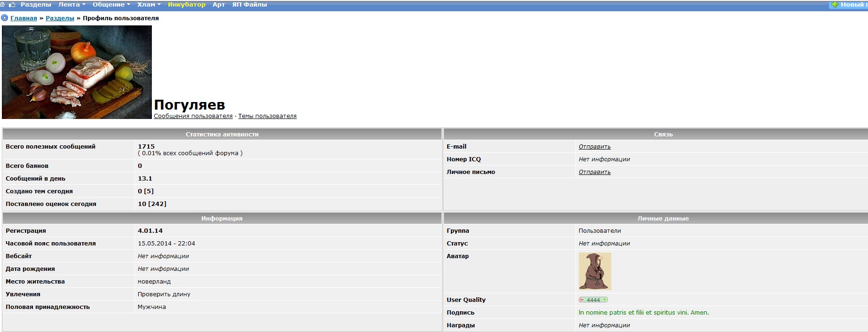Click Нет информации in Дата рождения row
The height and width of the screenshot is (332, 868).
coord(163,269)
